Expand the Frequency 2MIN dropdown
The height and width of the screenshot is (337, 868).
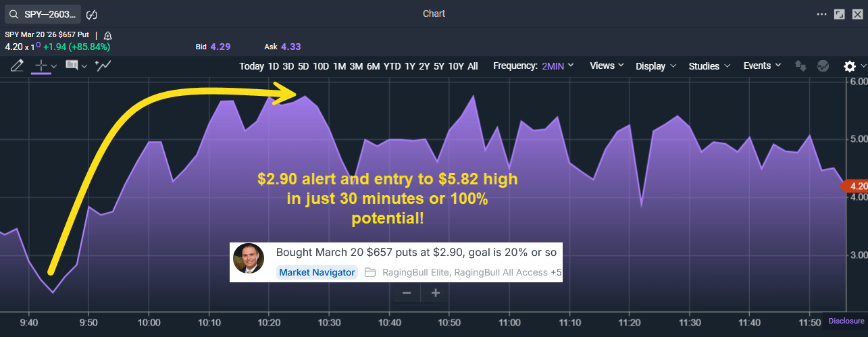(534, 66)
